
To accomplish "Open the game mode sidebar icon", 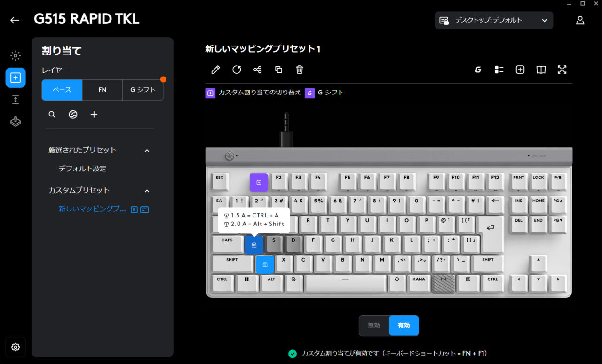I will pyautogui.click(x=16, y=122).
